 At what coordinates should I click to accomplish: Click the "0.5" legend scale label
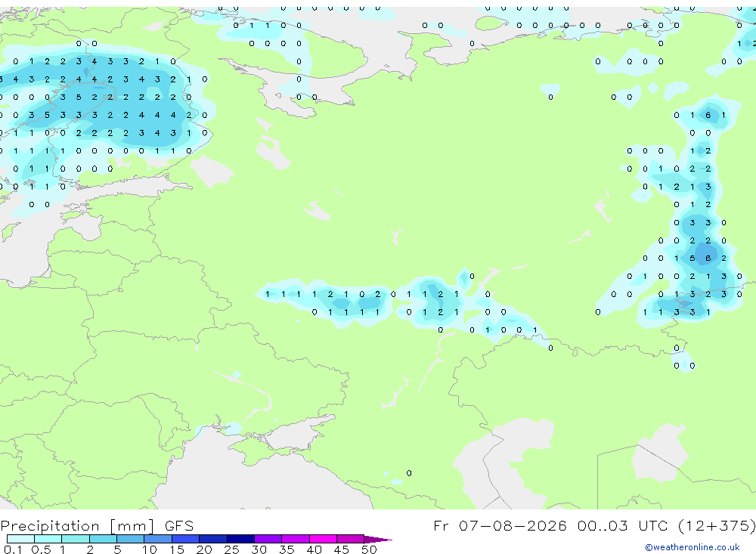click(41, 549)
